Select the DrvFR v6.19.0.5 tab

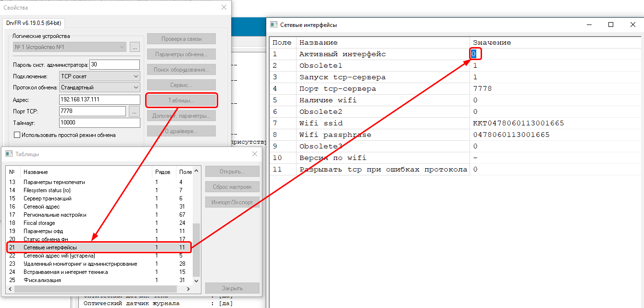[34, 23]
